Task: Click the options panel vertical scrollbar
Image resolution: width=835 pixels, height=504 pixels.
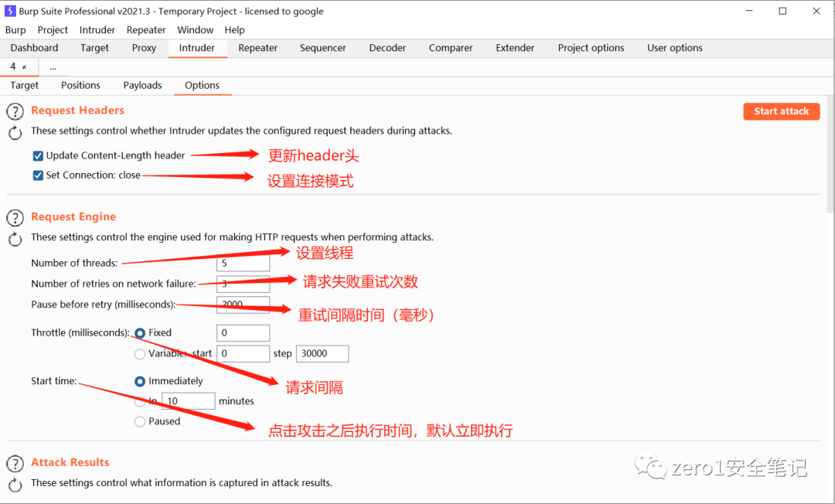Action: click(x=830, y=155)
